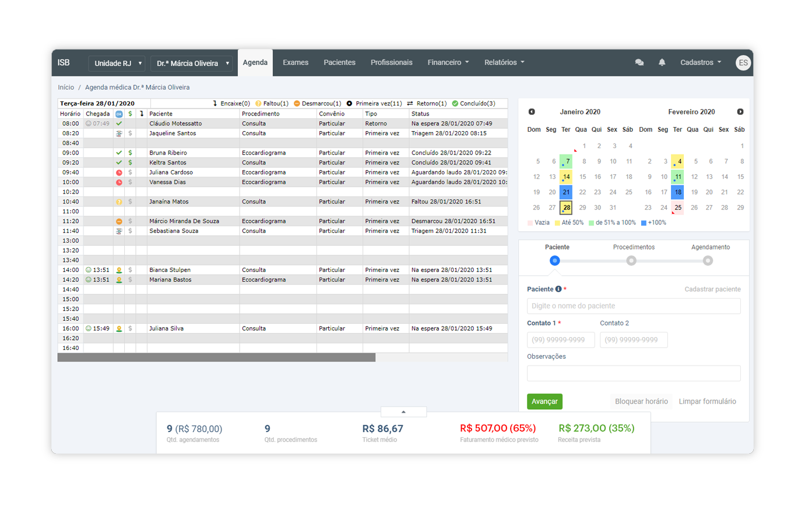Click the Encaixe arrow column header icon
The height and width of the screenshot is (526, 812).
(x=142, y=114)
